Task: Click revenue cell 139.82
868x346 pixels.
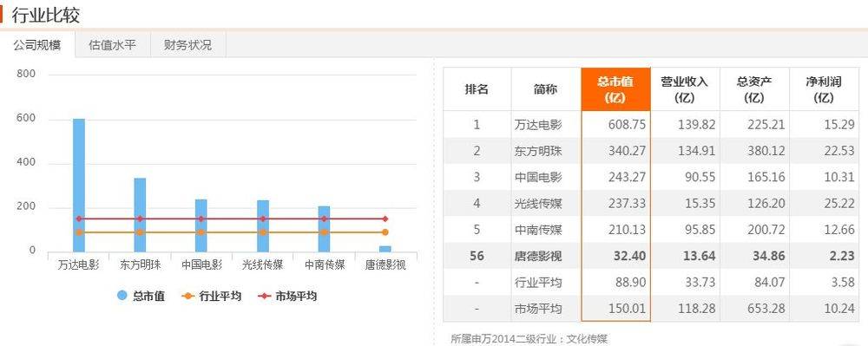Action: point(696,124)
